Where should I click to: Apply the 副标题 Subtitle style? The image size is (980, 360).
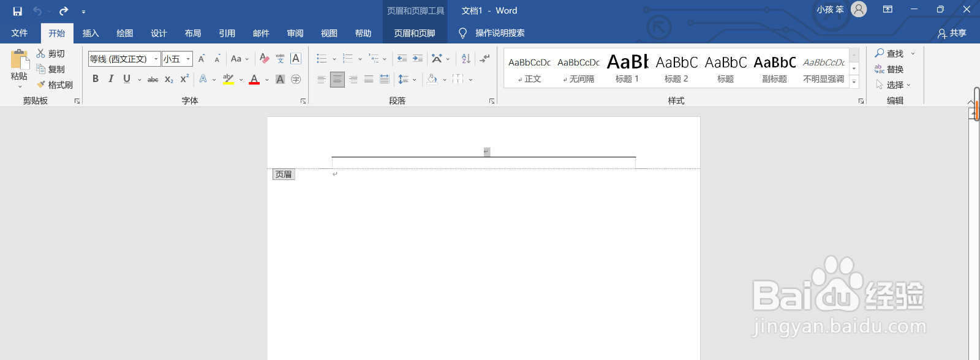(774, 69)
